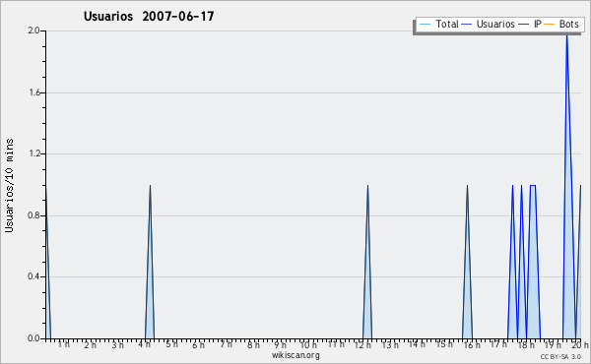591x364 pixels.
Task: Click the 'Usuarios 2007-06-17' chart title
Action: tap(149, 16)
